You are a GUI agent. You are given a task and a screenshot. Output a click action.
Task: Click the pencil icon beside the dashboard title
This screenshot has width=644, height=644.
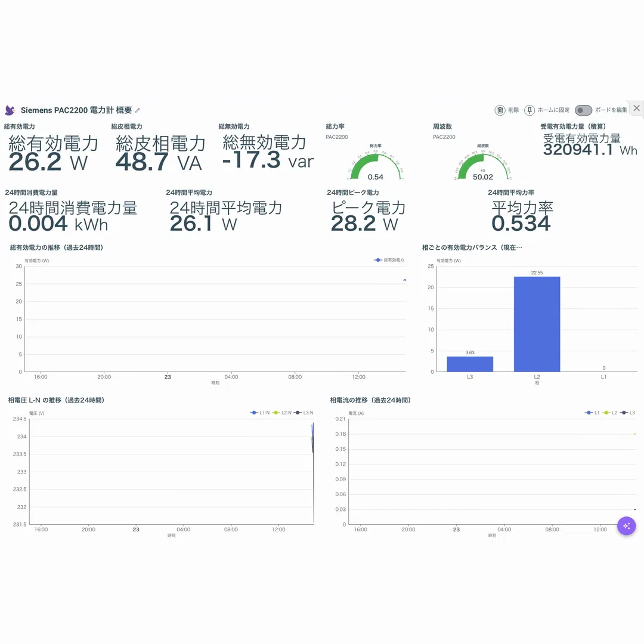pyautogui.click(x=138, y=110)
